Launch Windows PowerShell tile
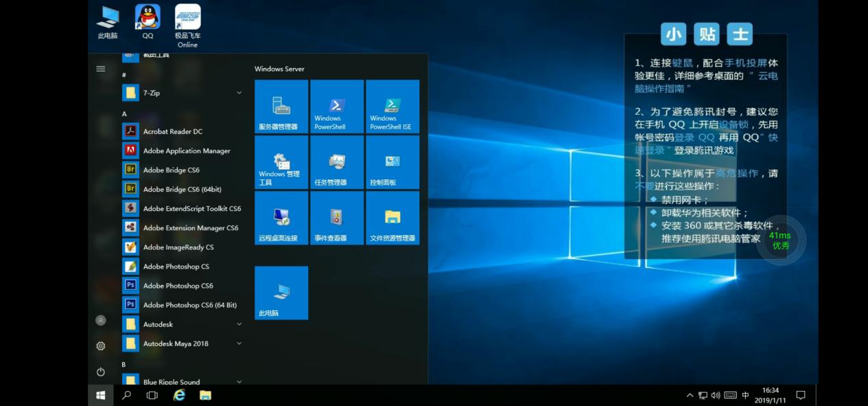This screenshot has height=406, width=868. (337, 106)
